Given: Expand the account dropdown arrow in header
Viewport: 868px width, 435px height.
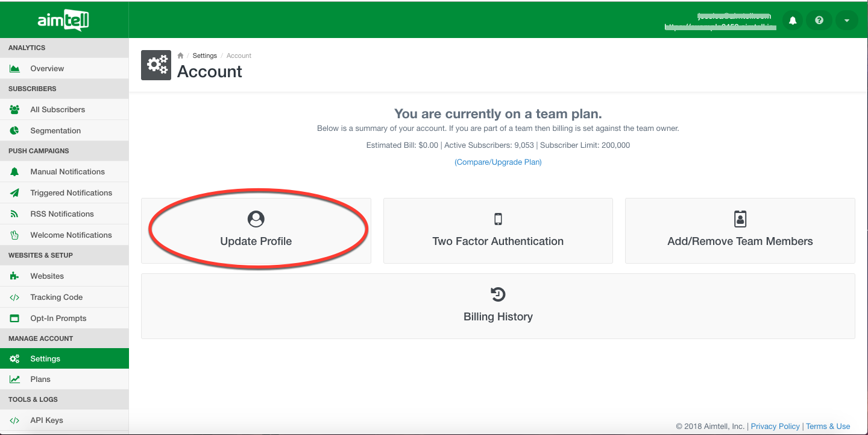Looking at the screenshot, I should (x=846, y=21).
